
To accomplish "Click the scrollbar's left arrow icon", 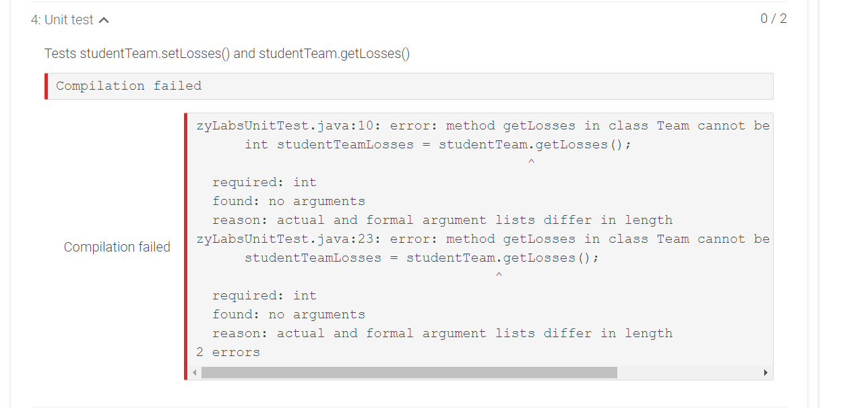I will pyautogui.click(x=195, y=372).
